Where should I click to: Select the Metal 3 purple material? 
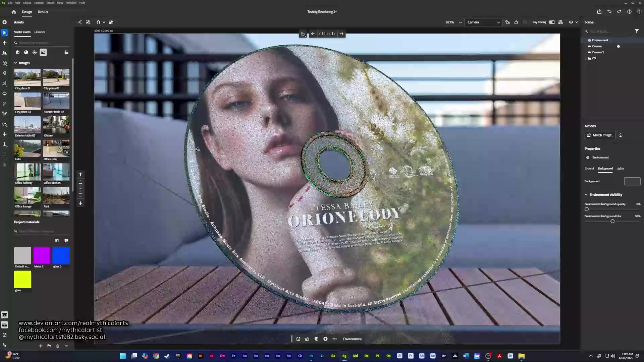(x=42, y=255)
